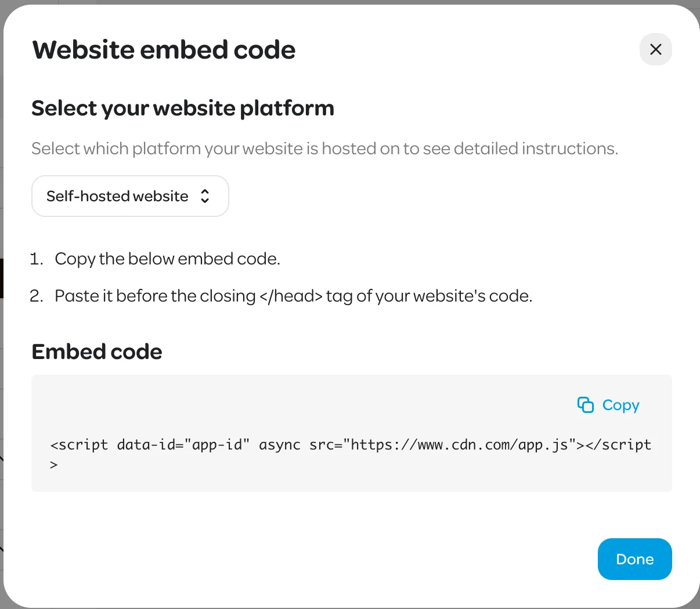Select step 1 Copy the below embed code

(167, 259)
